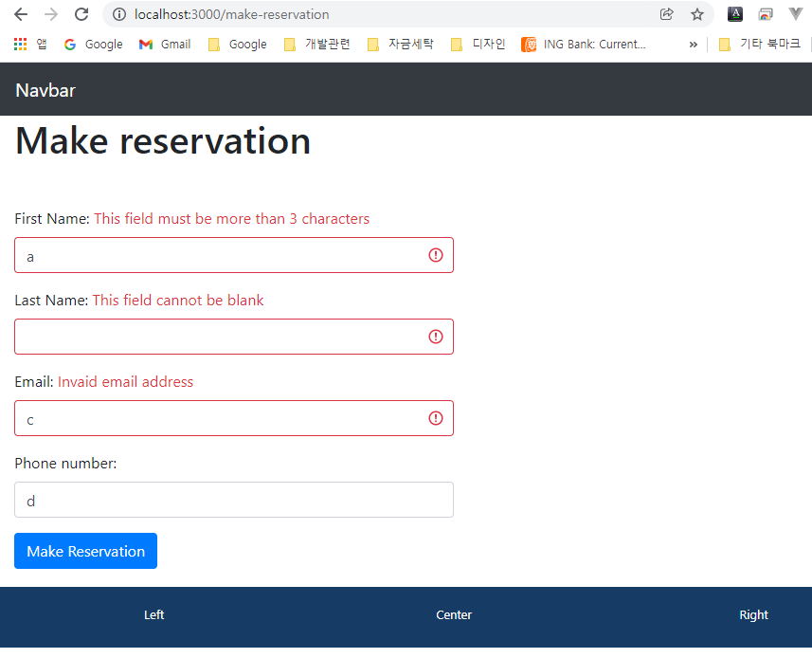Image resolution: width=812 pixels, height=658 pixels.
Task: Click the 'This field cannot be blank' message
Action: coord(178,300)
